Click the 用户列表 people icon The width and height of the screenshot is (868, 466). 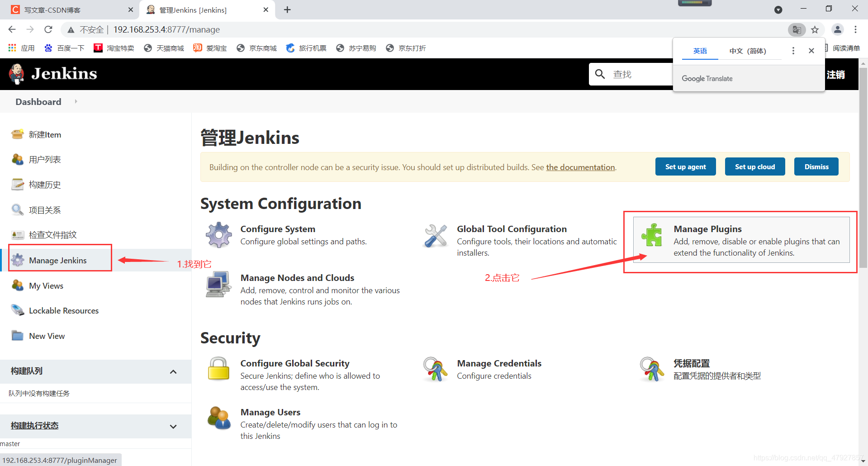18,159
